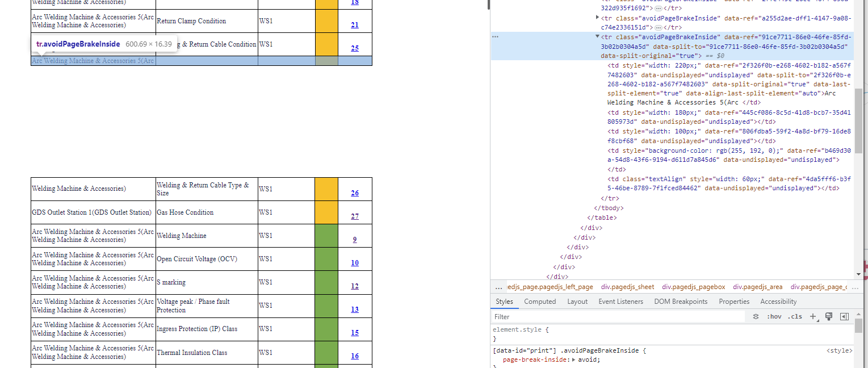Select div.pagedjs_pagebox in breadcrumb
Viewport: 868px width, 368px height.
(694, 287)
